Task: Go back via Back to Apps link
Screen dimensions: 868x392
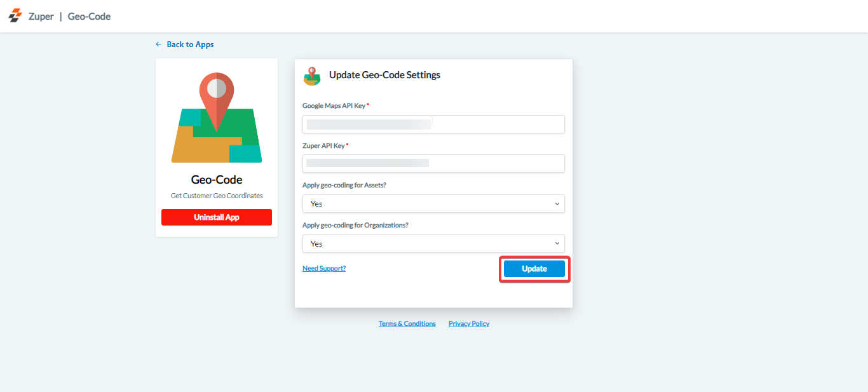Action: [x=190, y=44]
